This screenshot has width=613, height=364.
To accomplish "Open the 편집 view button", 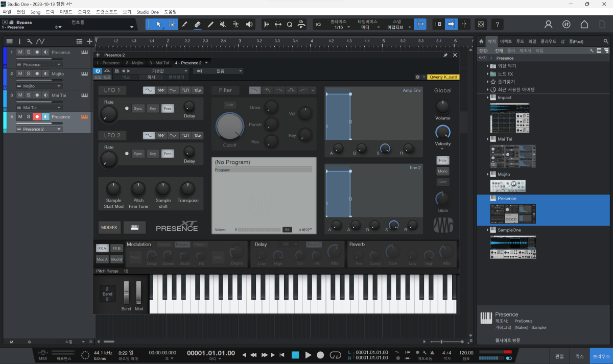I will 559,355.
